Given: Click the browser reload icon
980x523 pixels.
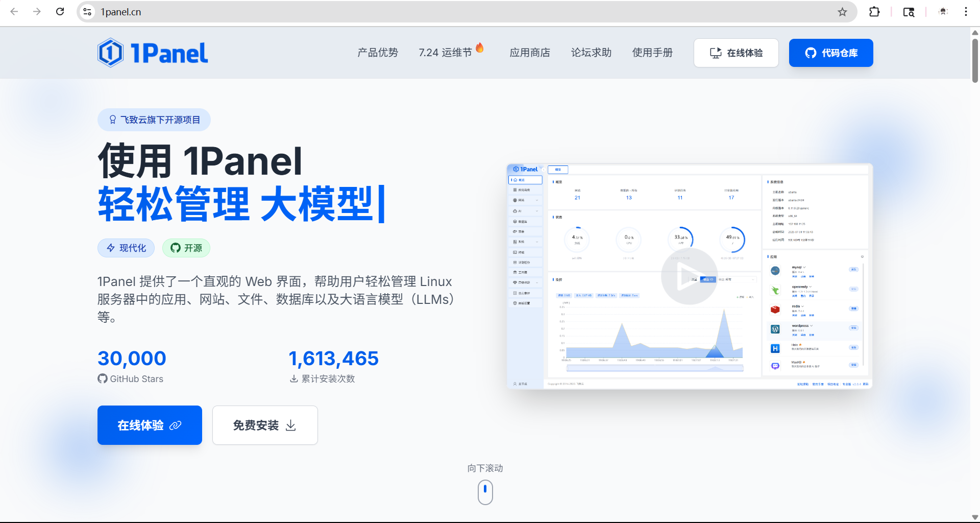Looking at the screenshot, I should pyautogui.click(x=60, y=12).
